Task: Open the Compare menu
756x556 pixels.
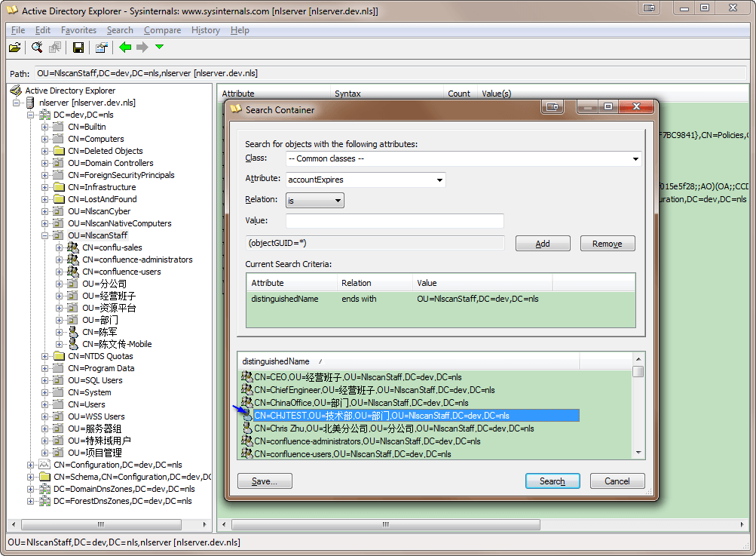Action: tap(162, 30)
